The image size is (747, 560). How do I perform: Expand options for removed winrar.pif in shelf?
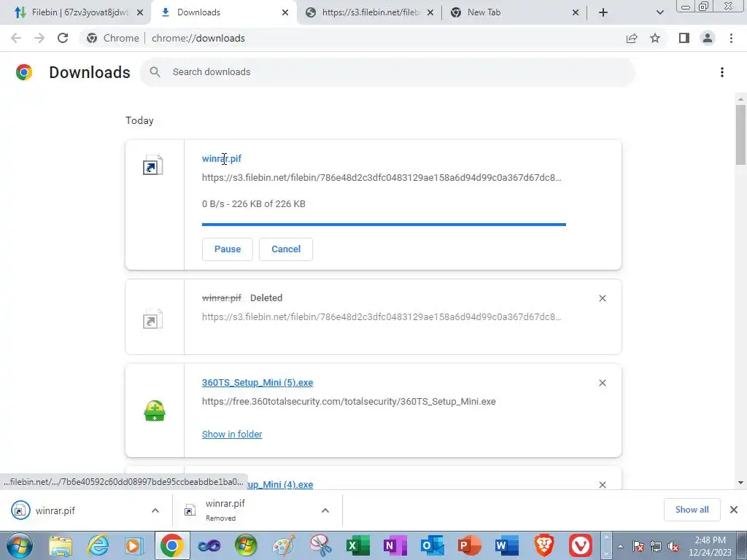(x=325, y=510)
